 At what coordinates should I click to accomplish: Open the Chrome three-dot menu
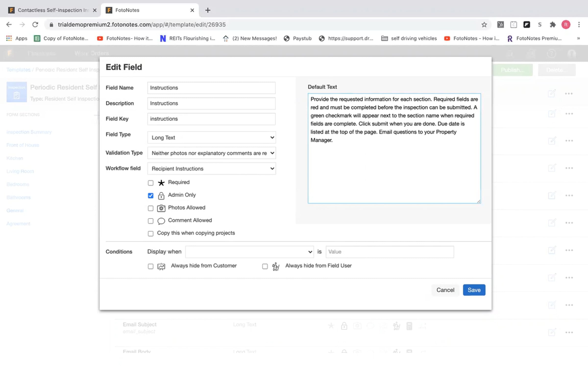579,25
